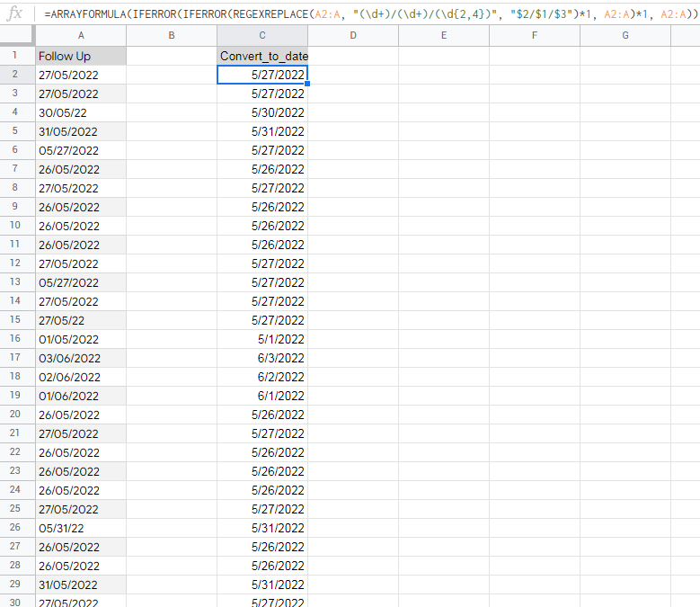Select row 26 header
The height and width of the screenshot is (607, 700).
click(x=17, y=528)
